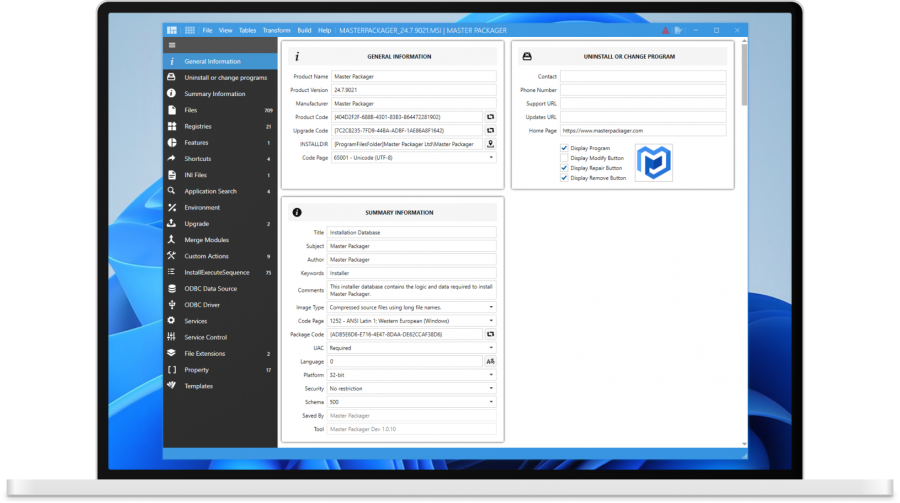The height and width of the screenshot is (503, 900).
Task: Open the Files section in sidebar
Action: click(220, 110)
